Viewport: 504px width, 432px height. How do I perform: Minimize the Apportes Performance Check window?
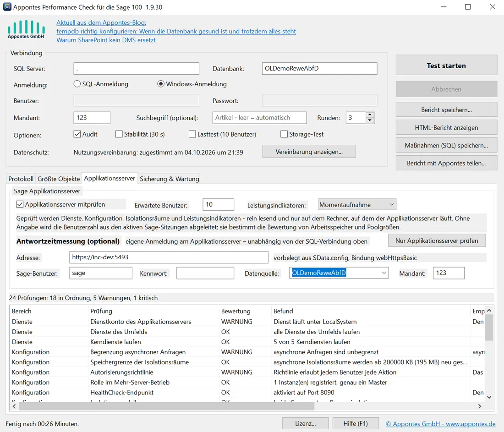tap(444, 7)
